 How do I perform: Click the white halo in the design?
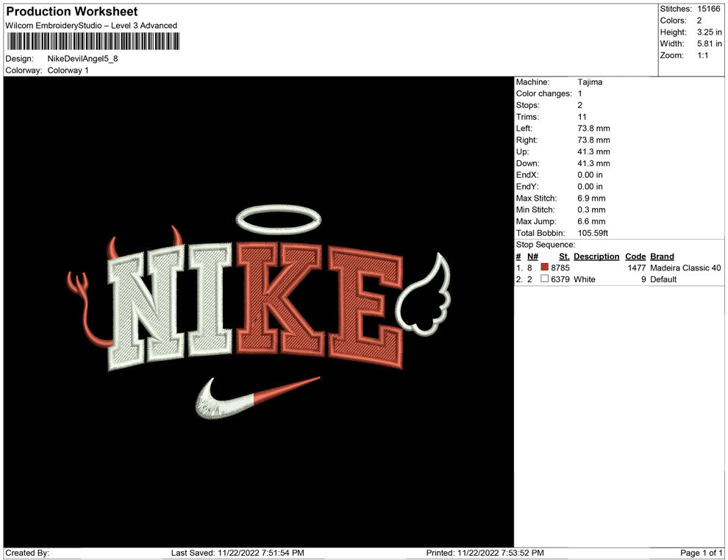279,219
